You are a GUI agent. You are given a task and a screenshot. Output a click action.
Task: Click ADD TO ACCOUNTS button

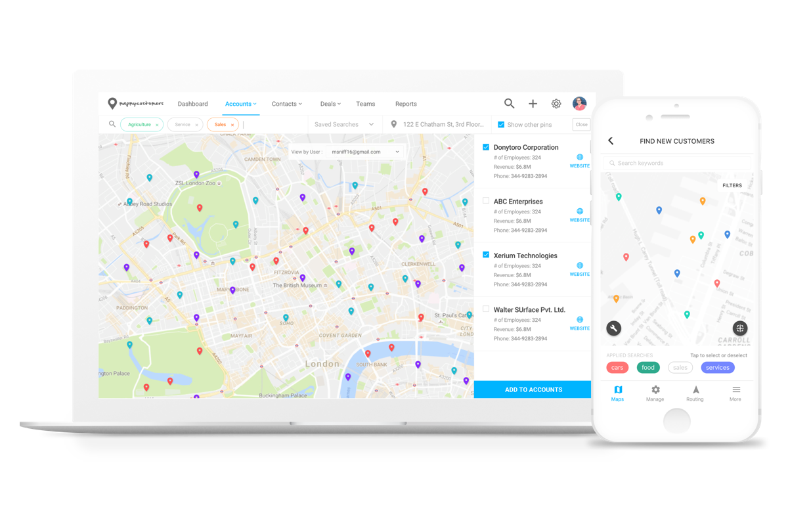pos(533,389)
